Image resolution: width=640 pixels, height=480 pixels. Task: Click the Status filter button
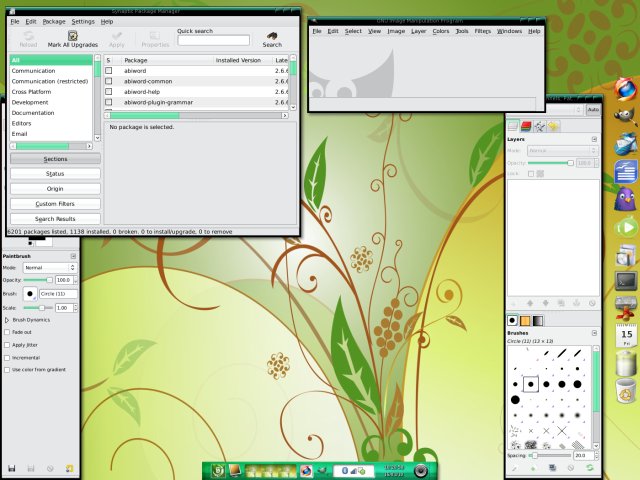[55, 174]
